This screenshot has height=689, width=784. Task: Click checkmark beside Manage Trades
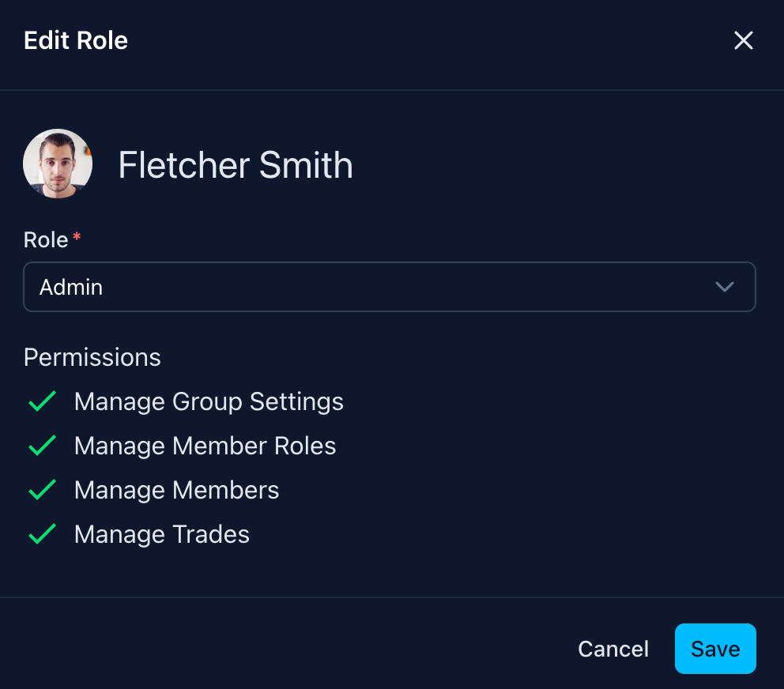pos(42,534)
